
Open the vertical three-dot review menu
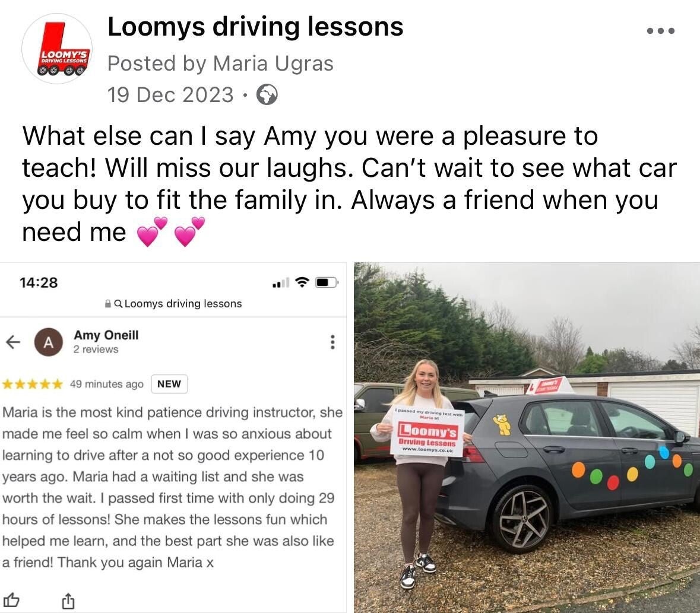(332, 342)
